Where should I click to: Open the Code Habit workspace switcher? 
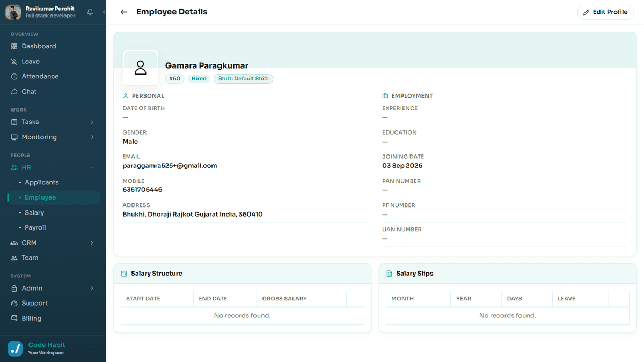53,349
